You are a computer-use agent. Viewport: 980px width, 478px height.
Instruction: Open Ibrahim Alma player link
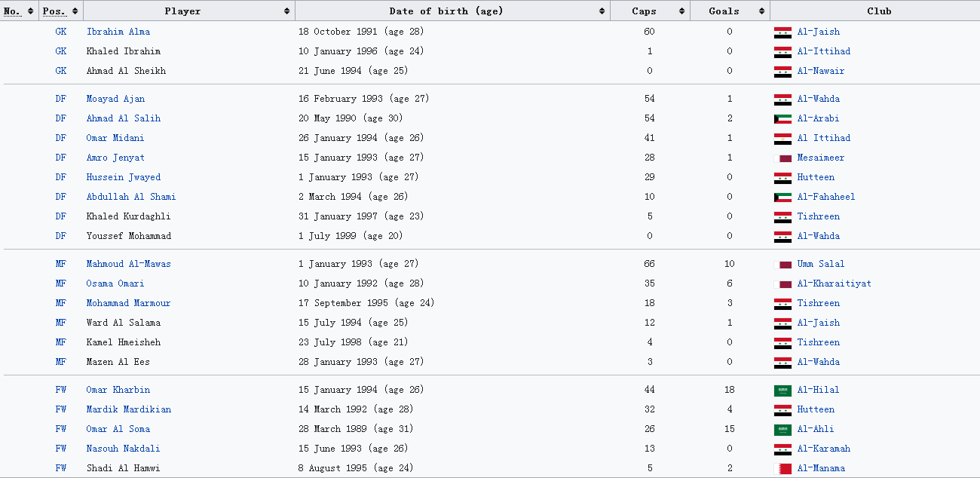pos(118,32)
